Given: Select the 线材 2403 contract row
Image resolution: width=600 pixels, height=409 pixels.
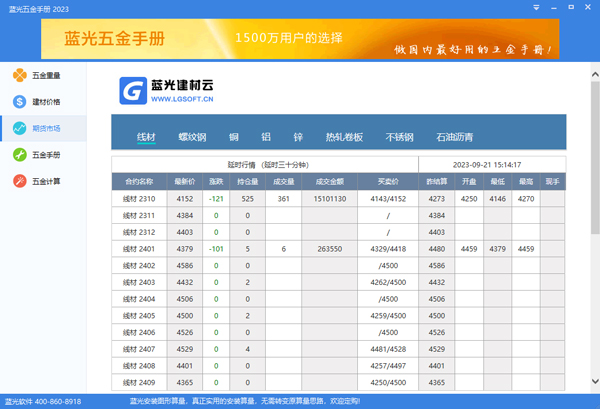Looking at the screenshot, I should [338, 282].
